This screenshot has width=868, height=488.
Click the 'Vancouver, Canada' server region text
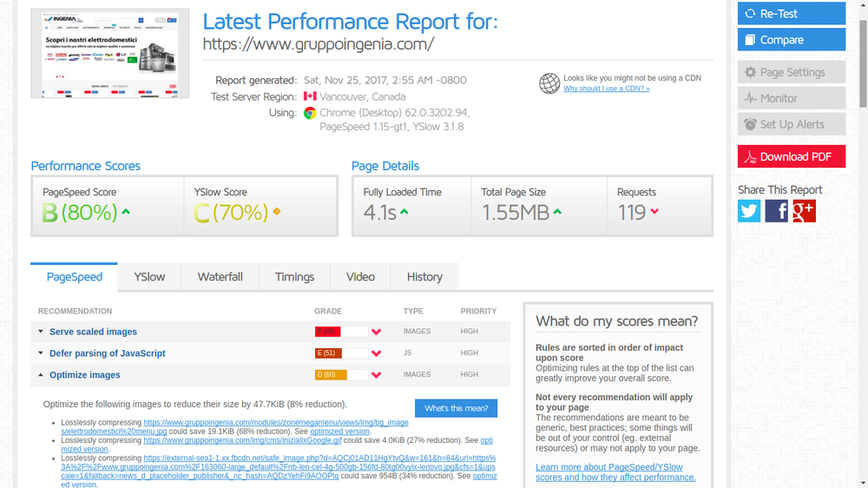[363, 97]
